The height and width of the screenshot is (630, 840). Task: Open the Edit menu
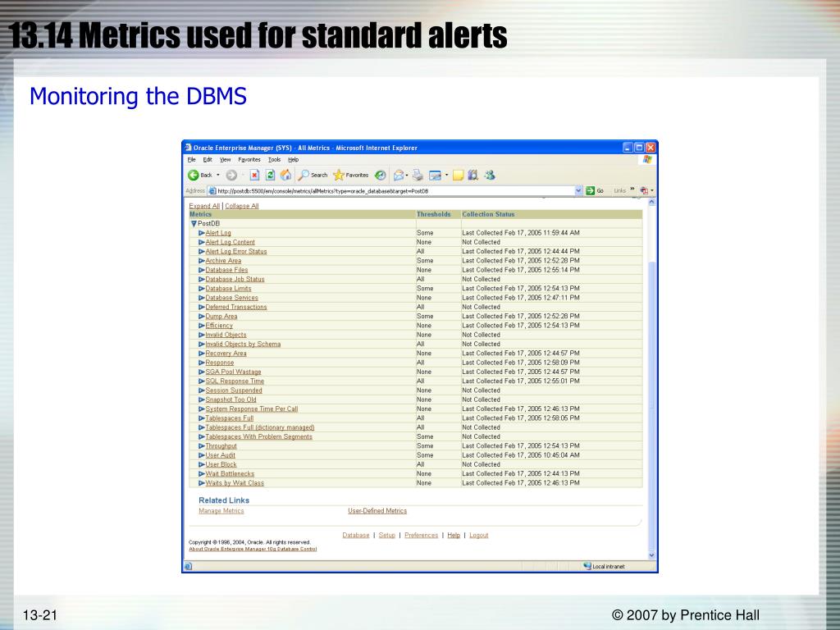208,160
